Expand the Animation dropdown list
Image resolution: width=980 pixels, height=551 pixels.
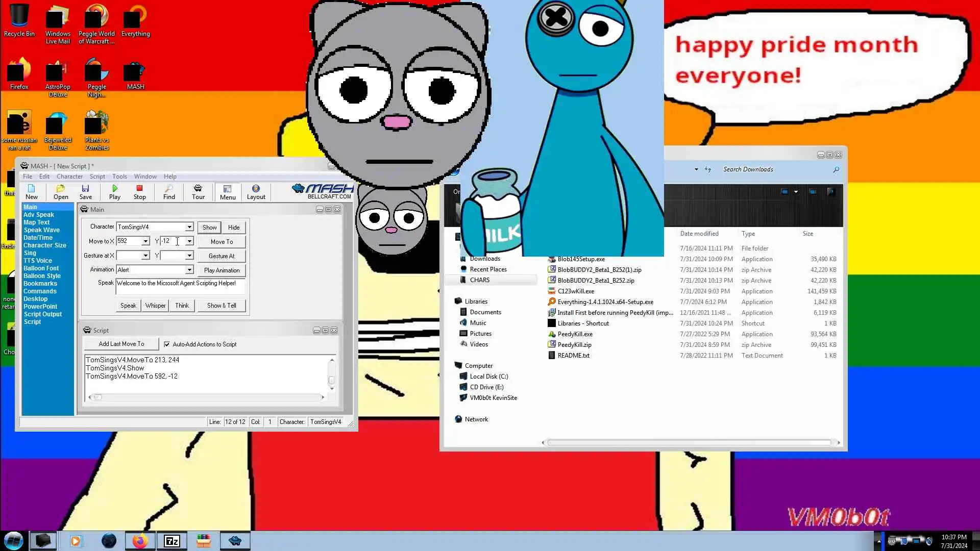[x=189, y=270]
